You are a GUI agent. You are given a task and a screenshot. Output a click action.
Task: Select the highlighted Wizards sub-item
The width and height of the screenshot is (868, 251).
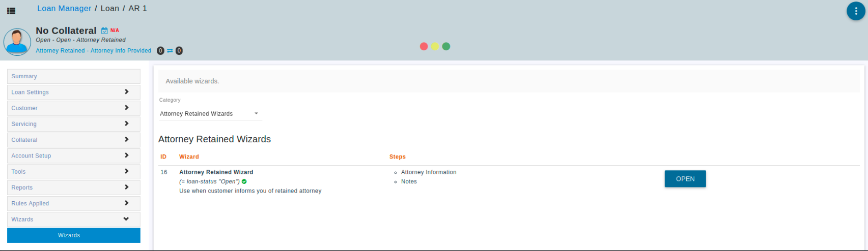[x=74, y=235]
